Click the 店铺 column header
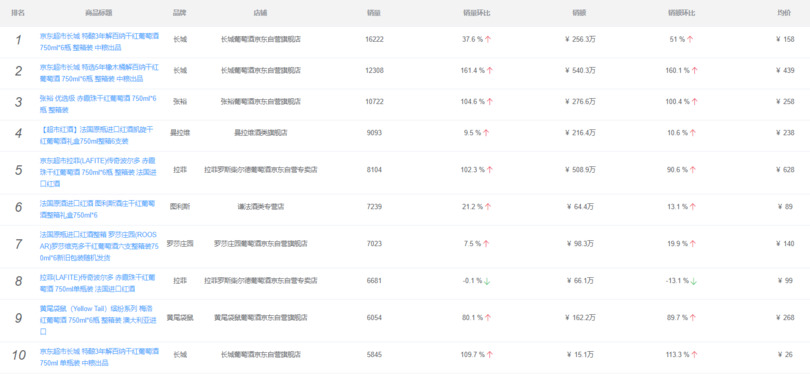This screenshot has width=810, height=375. pos(261,12)
